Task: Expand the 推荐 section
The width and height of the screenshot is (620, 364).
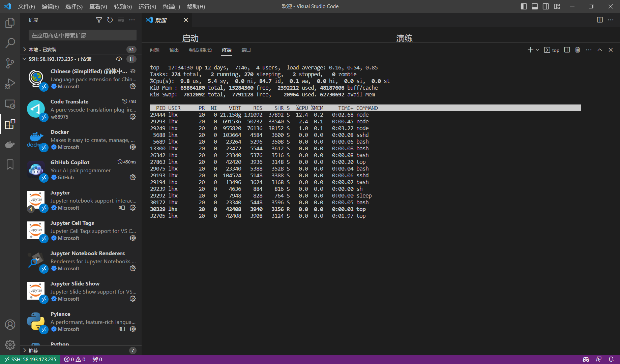Action: pos(81,351)
